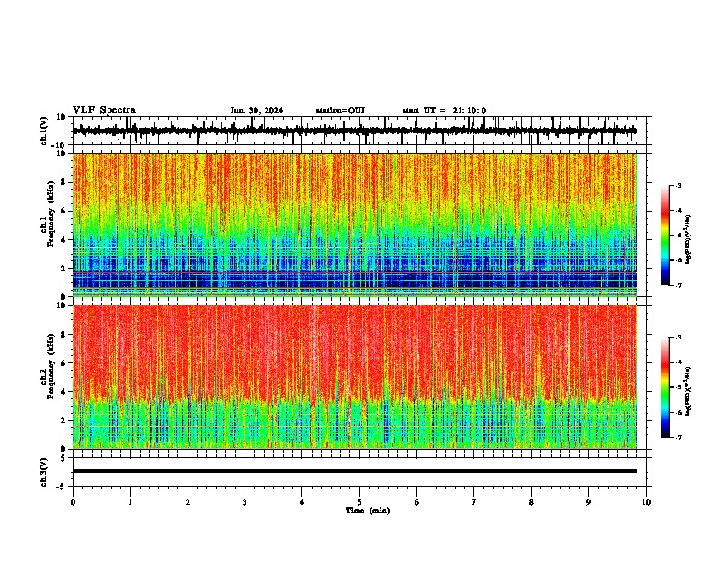
Task: Click the flat ch.3 voltage trace line
Action: click(355, 471)
